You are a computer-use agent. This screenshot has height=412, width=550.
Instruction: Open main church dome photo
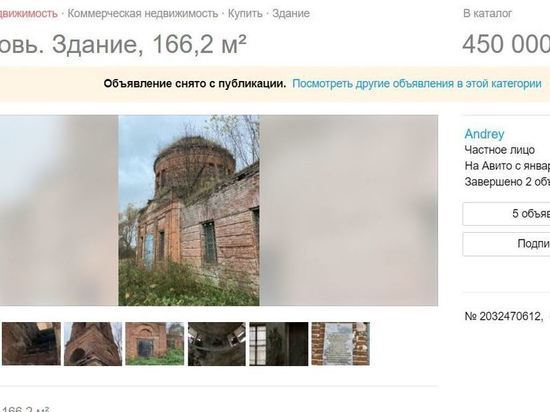(189, 210)
